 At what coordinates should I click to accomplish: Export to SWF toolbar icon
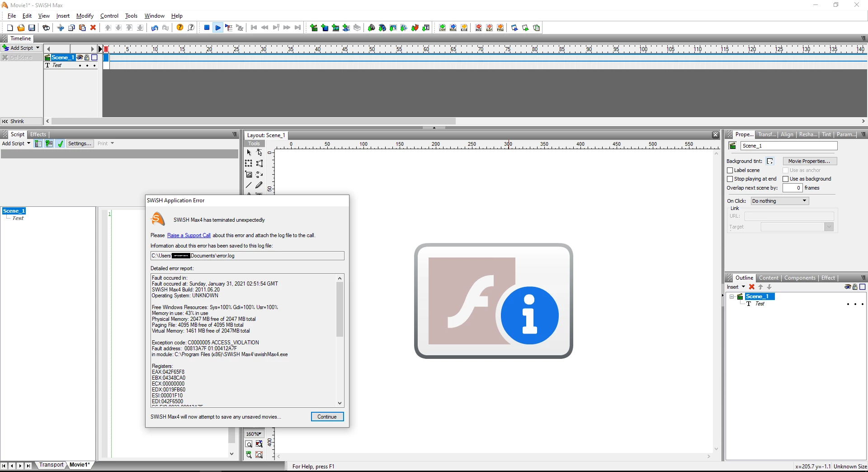442,28
